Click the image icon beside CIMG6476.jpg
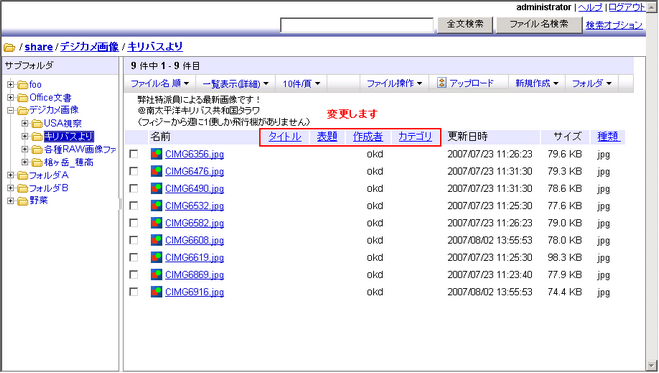Viewport: 659px width, 373px height. [x=156, y=171]
